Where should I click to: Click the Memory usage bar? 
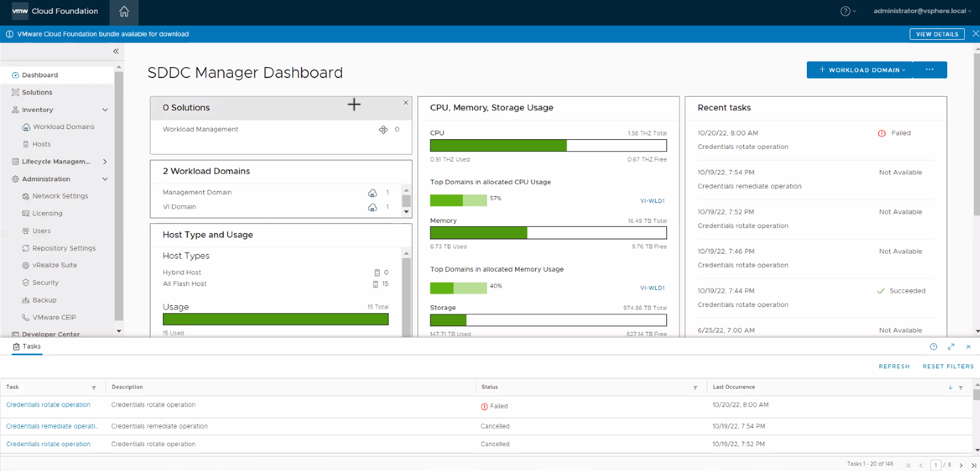point(548,232)
